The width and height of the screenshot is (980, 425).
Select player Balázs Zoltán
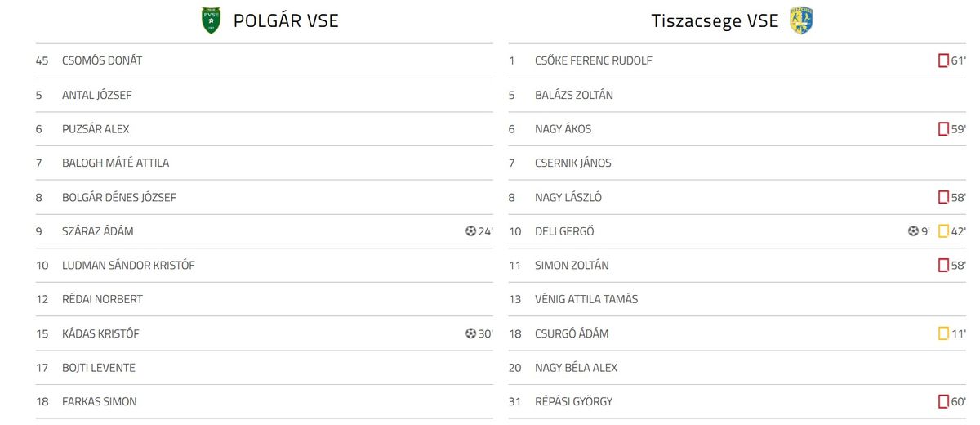[x=573, y=95]
